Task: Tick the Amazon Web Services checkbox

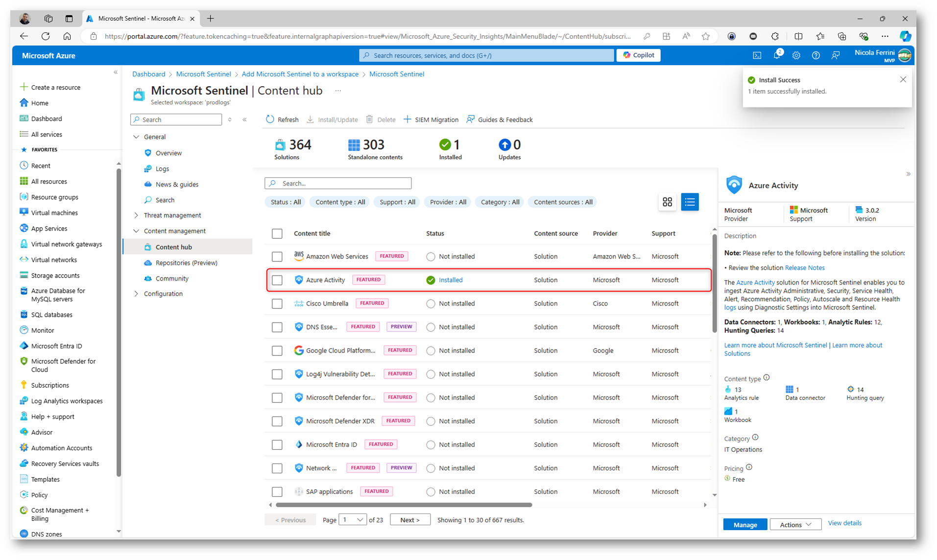Action: click(x=277, y=257)
